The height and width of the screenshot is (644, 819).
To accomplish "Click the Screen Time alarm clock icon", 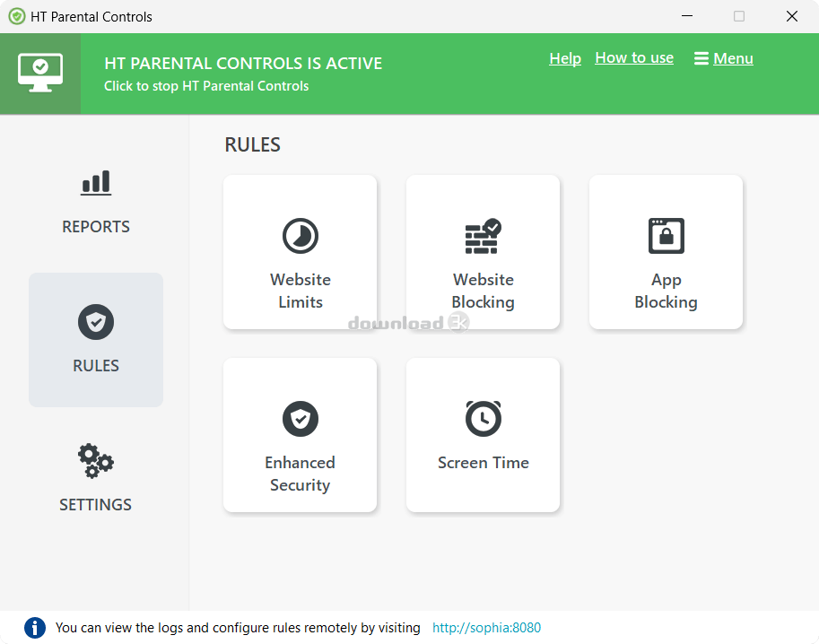I will tap(484, 418).
